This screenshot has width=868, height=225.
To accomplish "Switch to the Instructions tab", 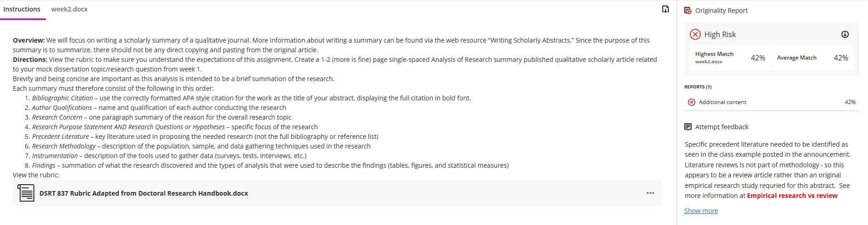I will coord(22,9).
